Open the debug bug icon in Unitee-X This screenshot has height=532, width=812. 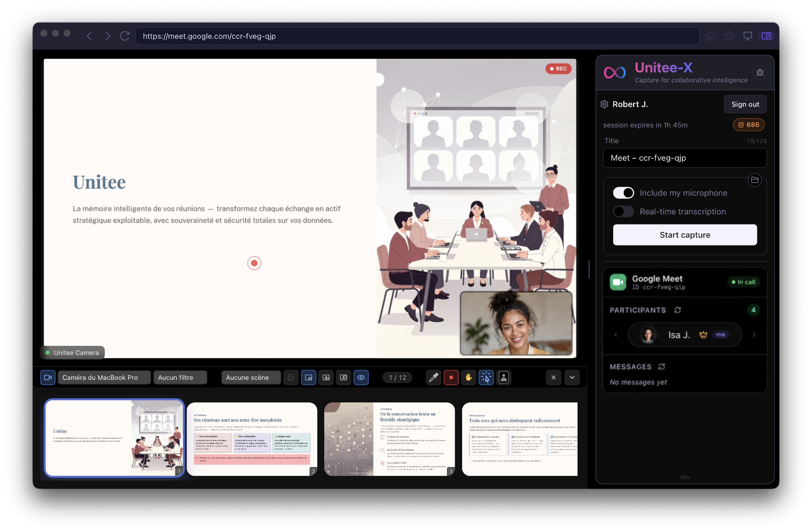pyautogui.click(x=760, y=72)
